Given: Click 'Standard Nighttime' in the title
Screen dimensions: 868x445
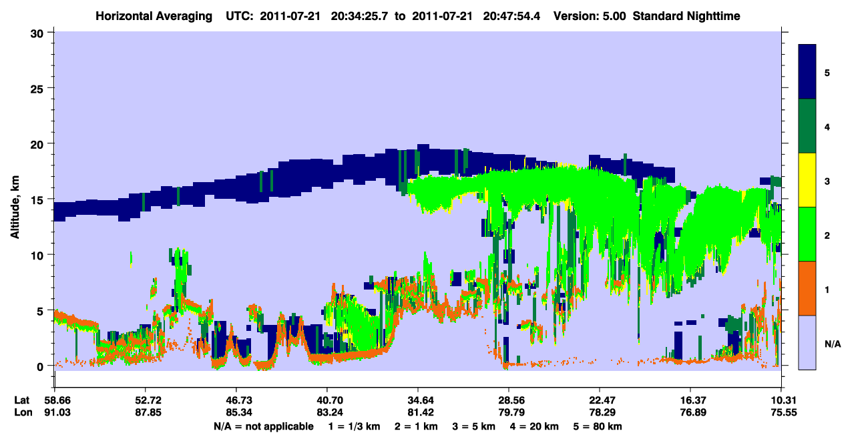Looking at the screenshot, I should click(x=686, y=16).
